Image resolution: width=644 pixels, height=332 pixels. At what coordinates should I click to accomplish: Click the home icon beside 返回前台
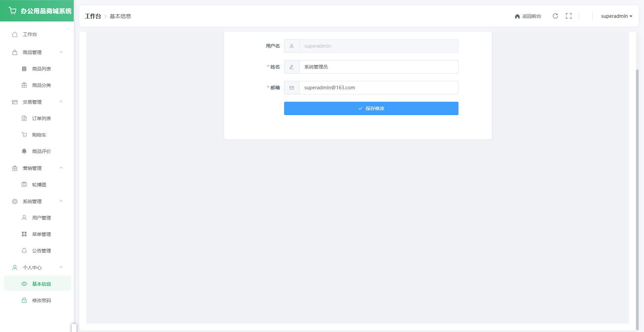click(517, 16)
